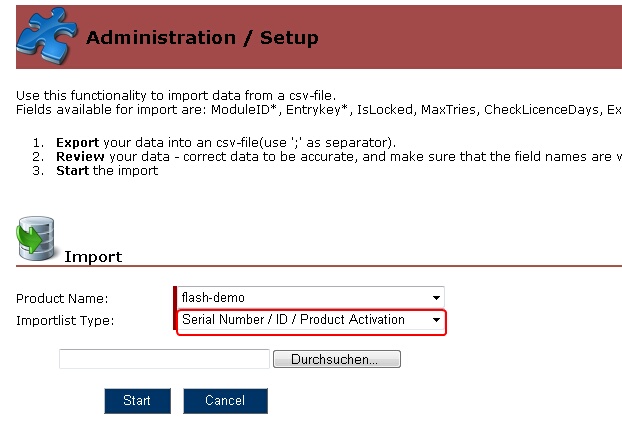Click the bold Review word in step 2
622x435 pixels.
click(79, 157)
